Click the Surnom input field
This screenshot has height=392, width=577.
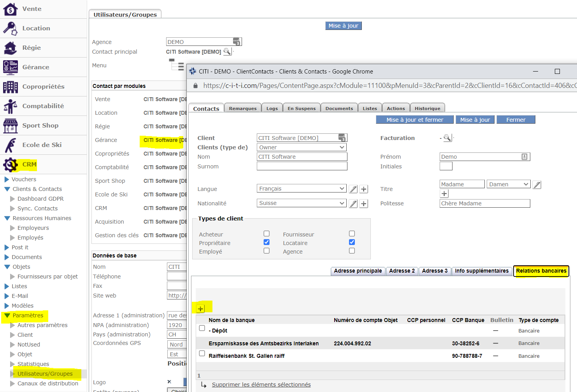pyautogui.click(x=302, y=166)
